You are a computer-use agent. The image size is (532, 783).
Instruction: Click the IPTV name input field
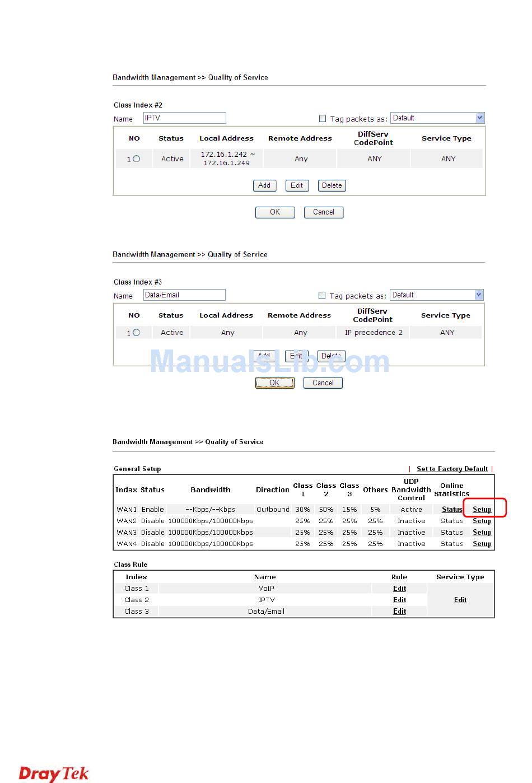(184, 118)
